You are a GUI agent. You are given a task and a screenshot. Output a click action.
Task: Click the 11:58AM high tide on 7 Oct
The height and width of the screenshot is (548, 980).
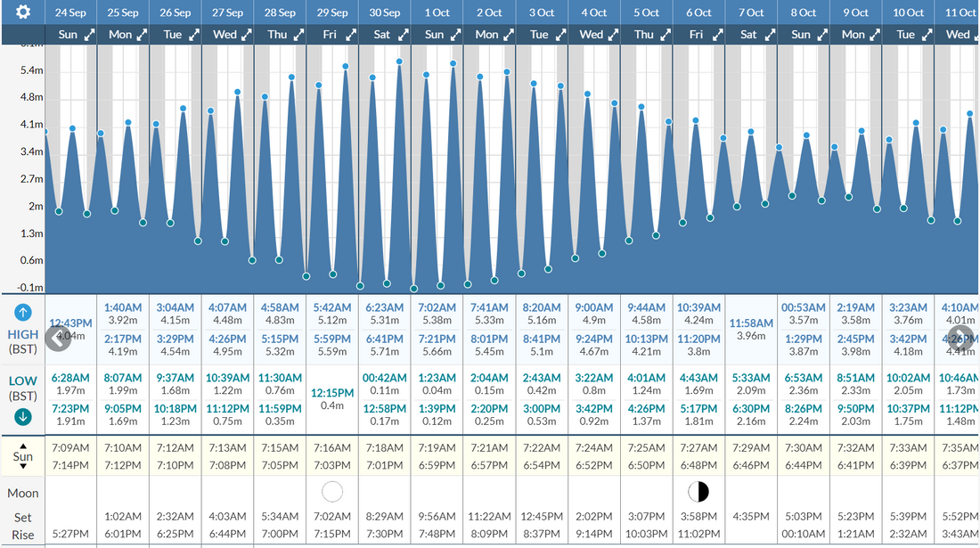[x=751, y=323]
